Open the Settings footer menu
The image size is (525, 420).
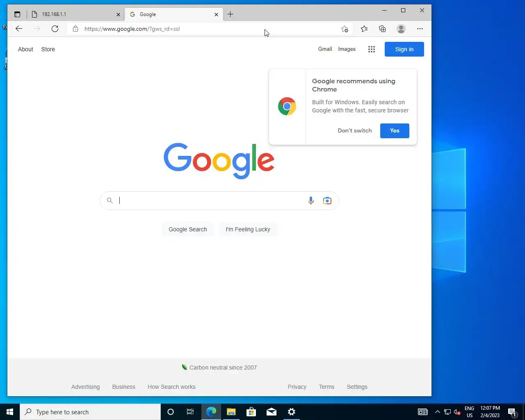click(x=357, y=387)
